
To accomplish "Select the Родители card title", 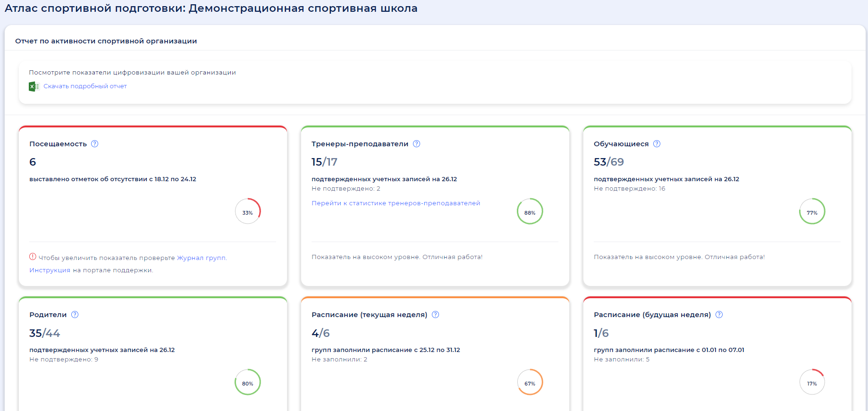I will (x=48, y=315).
